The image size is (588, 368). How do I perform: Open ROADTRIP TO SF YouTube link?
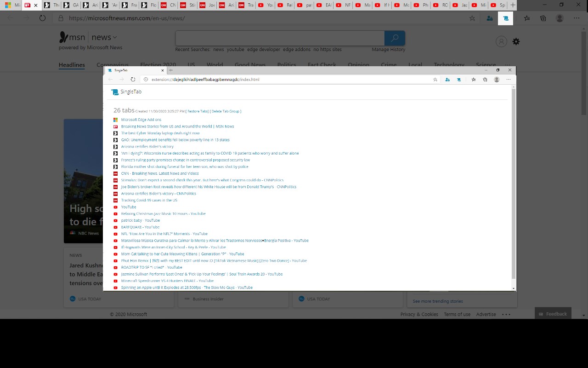[152, 267]
